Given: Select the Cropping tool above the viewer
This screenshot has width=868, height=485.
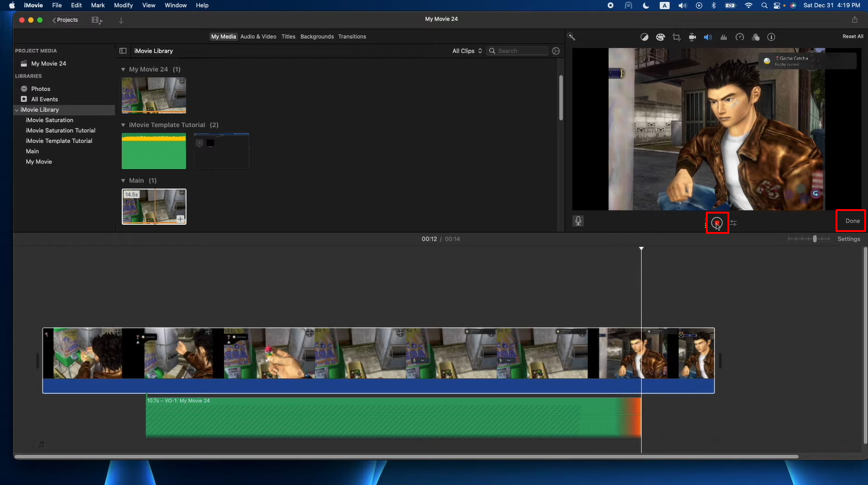Looking at the screenshot, I should pos(676,37).
